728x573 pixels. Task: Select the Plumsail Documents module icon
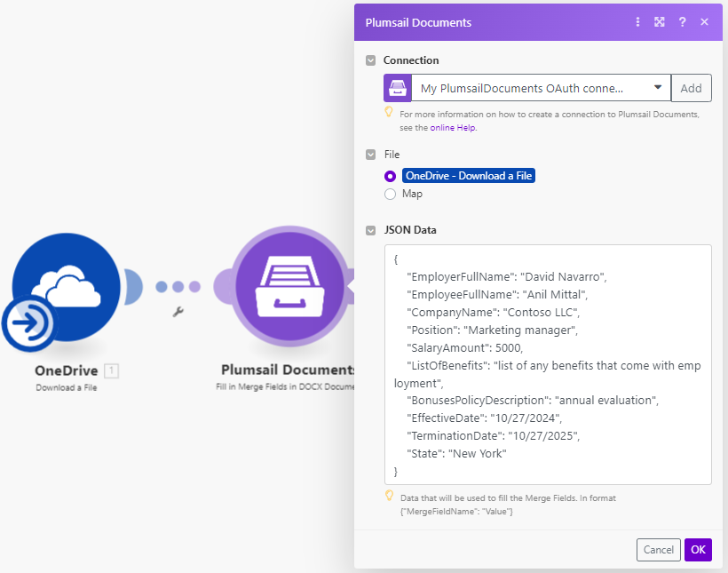pyautogui.click(x=289, y=287)
